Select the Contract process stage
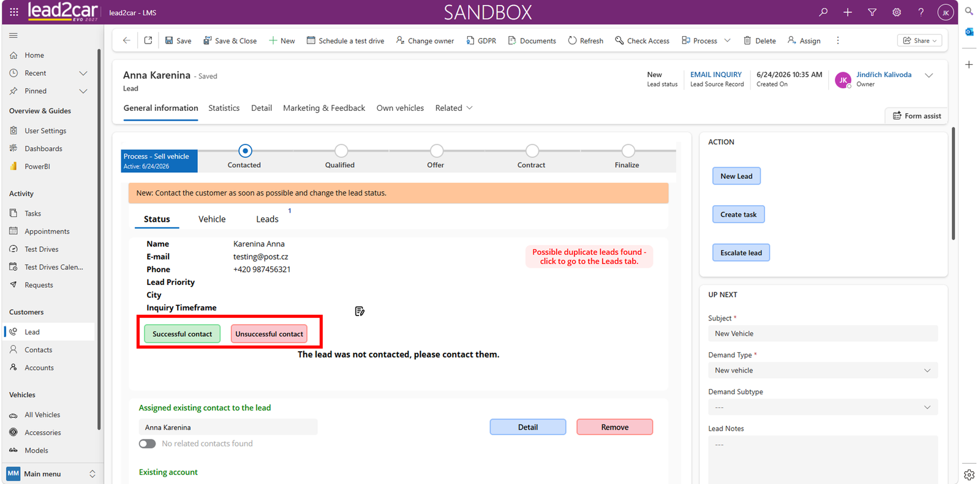980x484 pixels. click(x=532, y=151)
